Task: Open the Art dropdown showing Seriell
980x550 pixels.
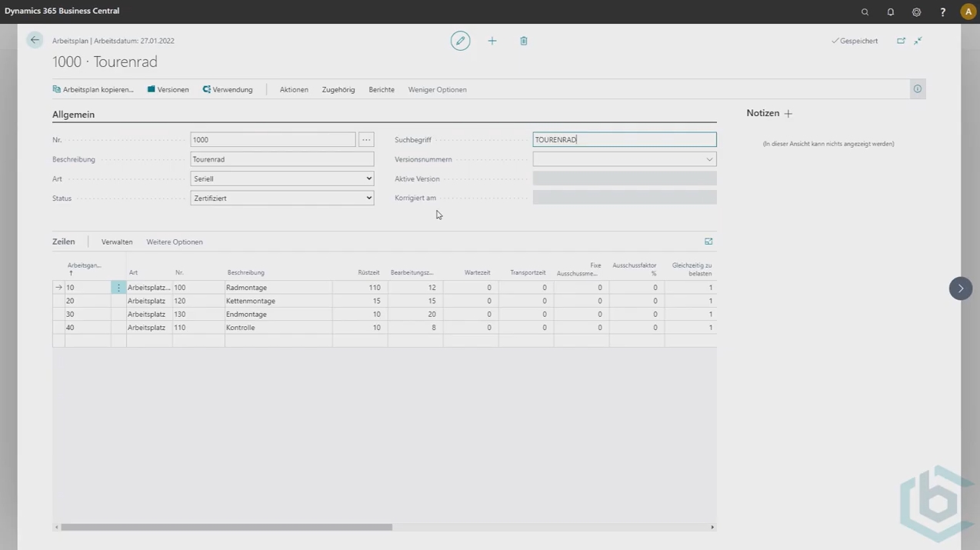Action: point(282,178)
